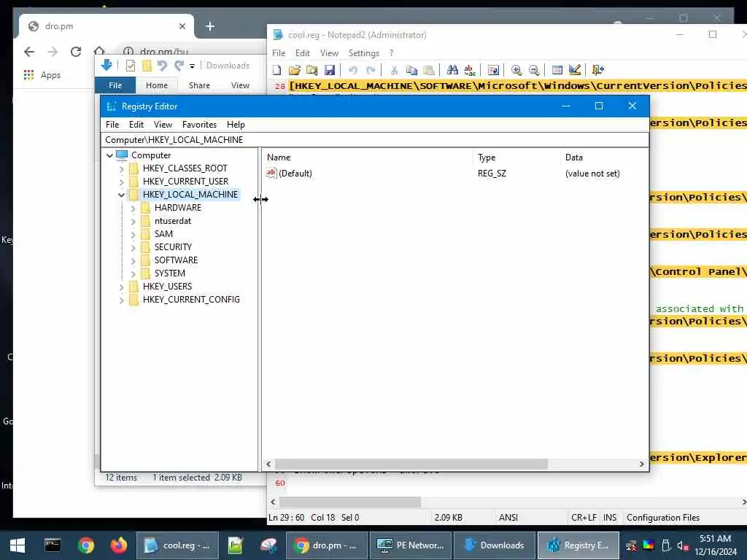The image size is (747, 560).
Task: Expand the SOFTWARE key arrow
Action: click(133, 260)
